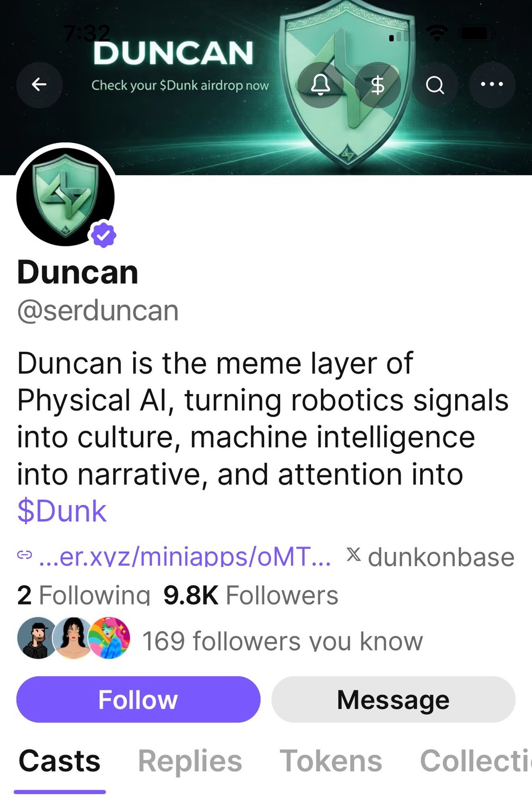The image size is (532, 805).
Task: Open the Collectibles tab
Action: 476,761
